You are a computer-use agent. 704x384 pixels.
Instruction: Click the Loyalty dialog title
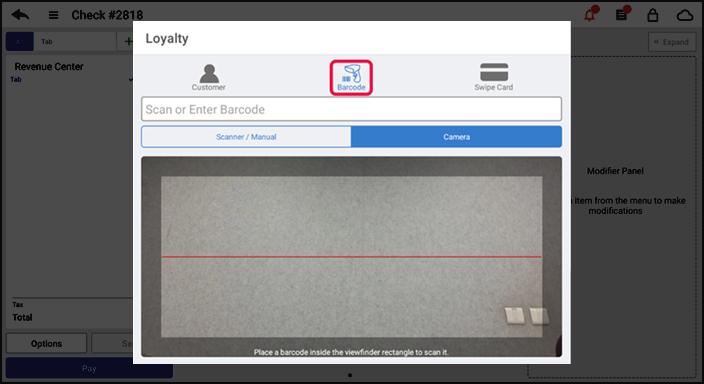click(x=167, y=39)
